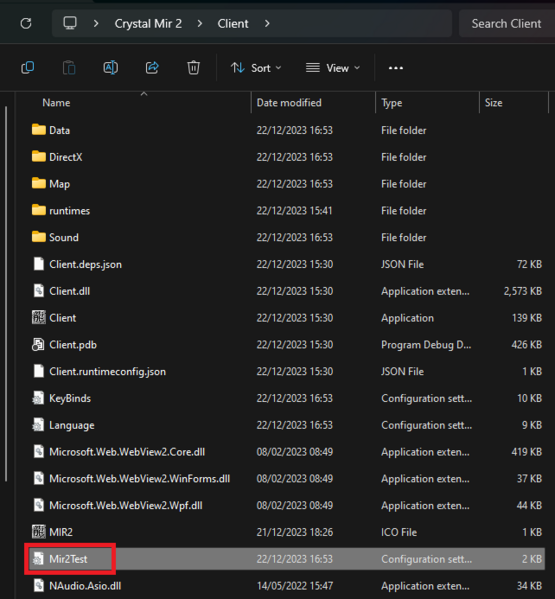This screenshot has height=599, width=555.
Task: Select the MIR2 file name
Action: (x=61, y=532)
